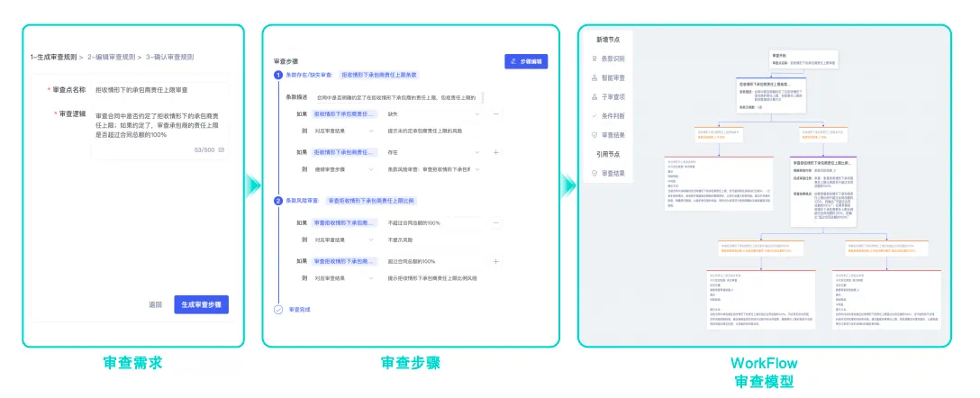Open the 缺失 condition dropdown
Viewport: 980px width, 398px height.
point(476,114)
